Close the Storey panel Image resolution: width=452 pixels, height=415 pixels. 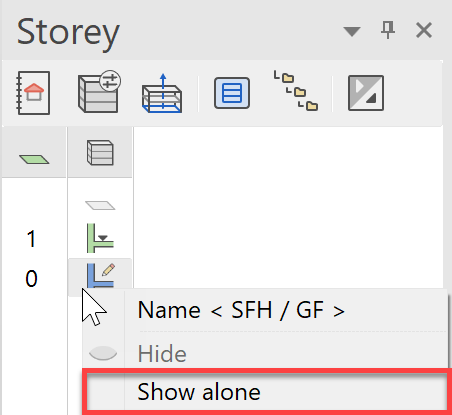[x=424, y=30]
